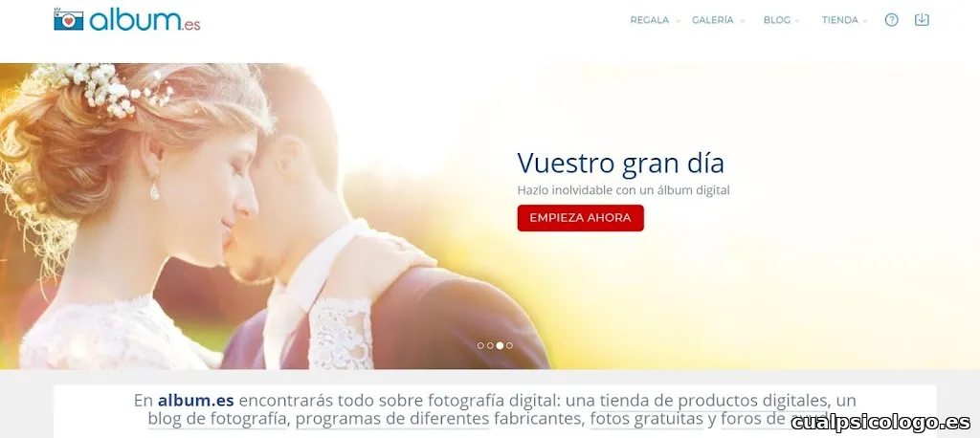Click the active third carousel dot
Viewport: 980px width, 438px height.
[x=500, y=345]
